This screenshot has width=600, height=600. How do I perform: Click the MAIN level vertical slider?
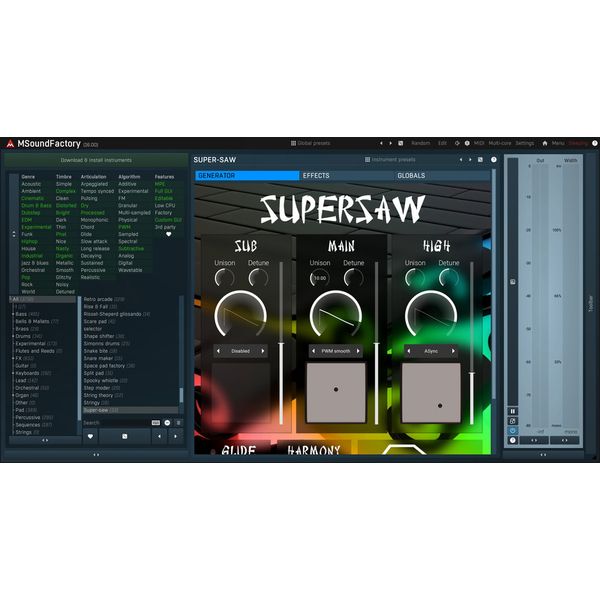[377, 343]
